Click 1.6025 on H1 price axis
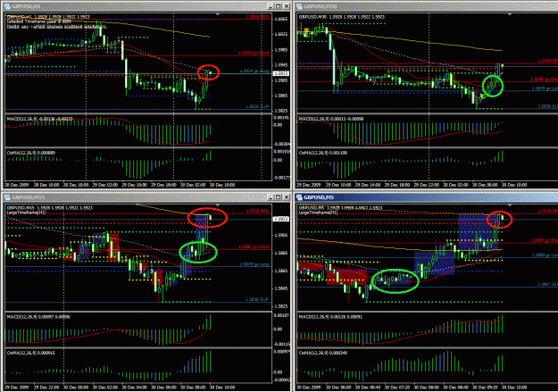The height and width of the screenshot is (392, 558). (280, 34)
